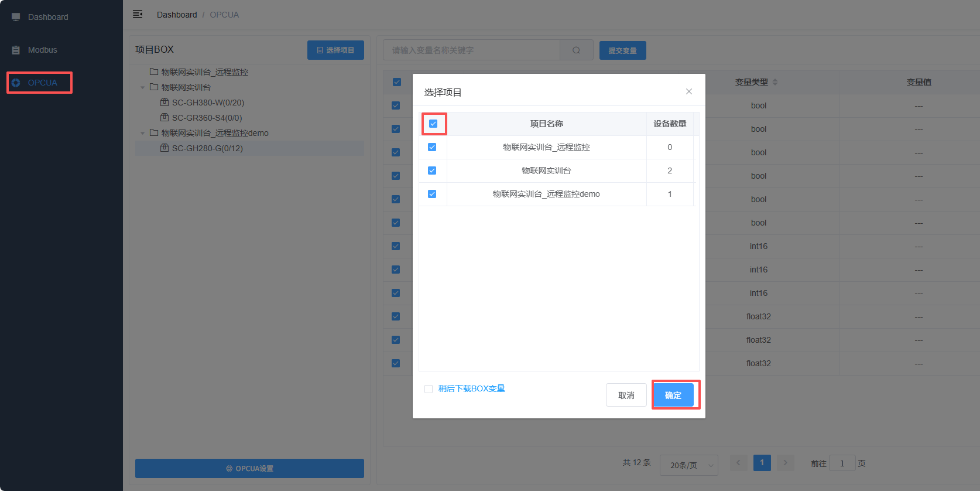Enable the 稍后下载BOX变量 checkbox
This screenshot has width=980, height=491.
point(429,389)
